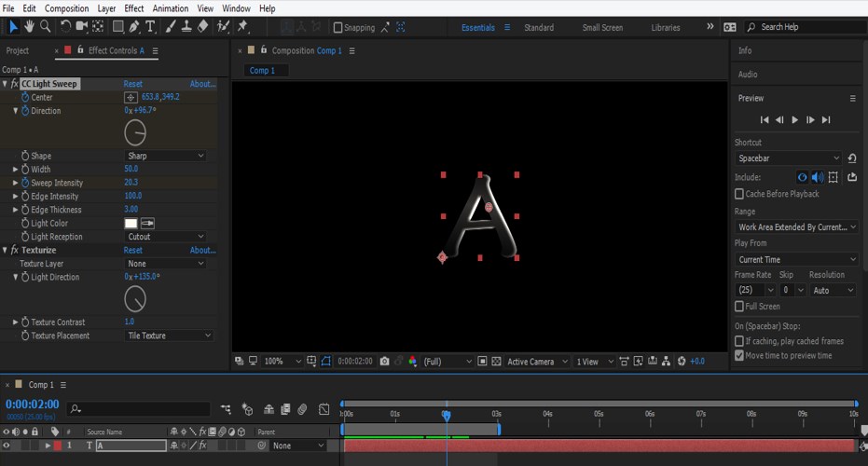Select the Clone Stamp tool
This screenshot has height=466, width=868.
187,26
